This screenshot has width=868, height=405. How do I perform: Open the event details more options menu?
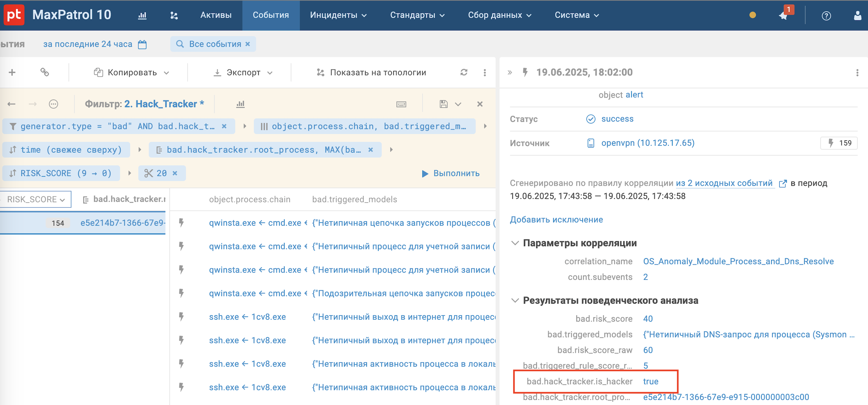[857, 72]
